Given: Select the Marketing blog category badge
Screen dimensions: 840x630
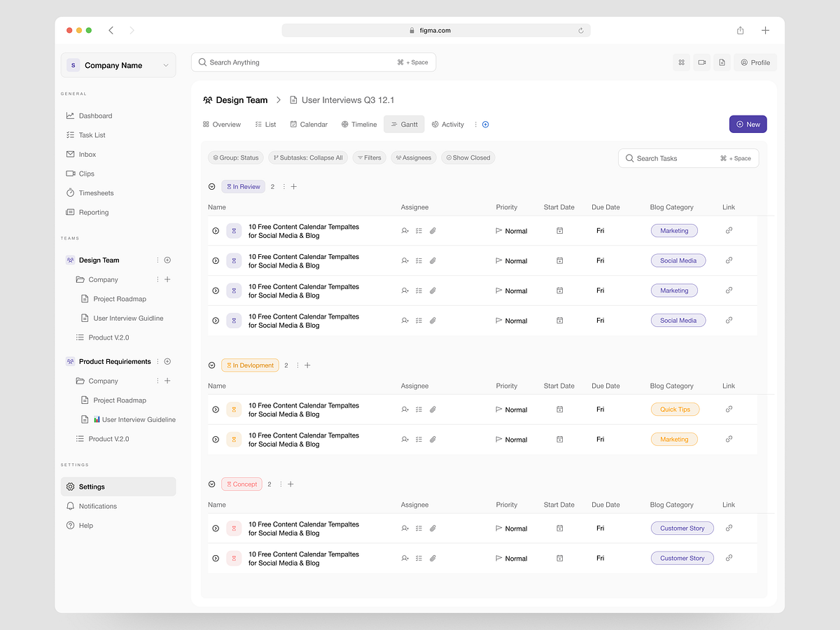Looking at the screenshot, I should pyautogui.click(x=673, y=230).
